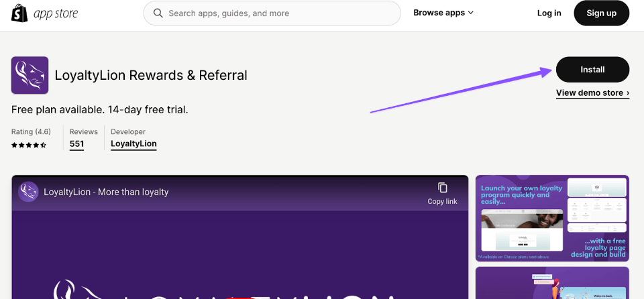Focus the search apps input field
This screenshot has height=299, width=644.
click(x=272, y=13)
